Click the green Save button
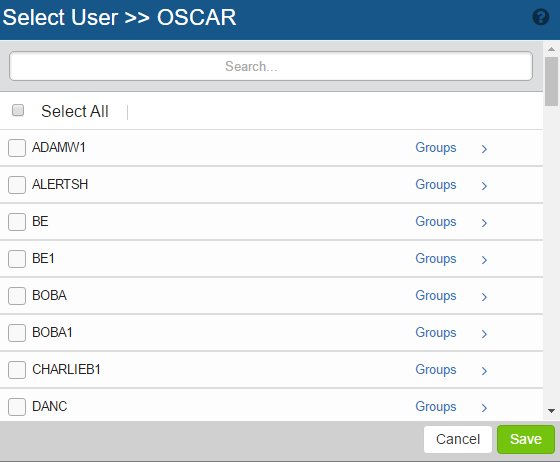The image size is (560, 462). [x=526, y=439]
